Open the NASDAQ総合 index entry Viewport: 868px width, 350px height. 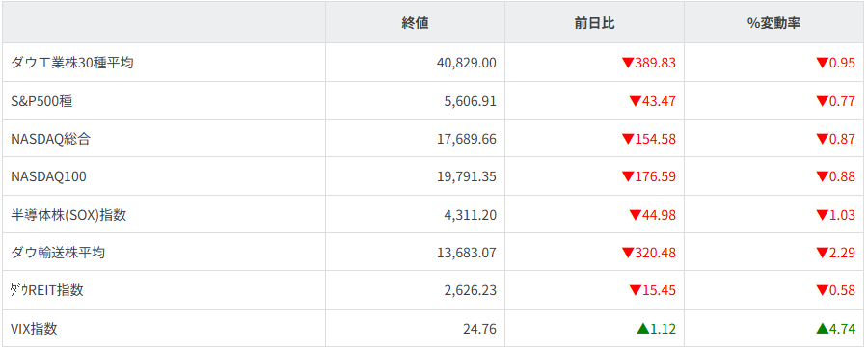pyautogui.click(x=50, y=139)
